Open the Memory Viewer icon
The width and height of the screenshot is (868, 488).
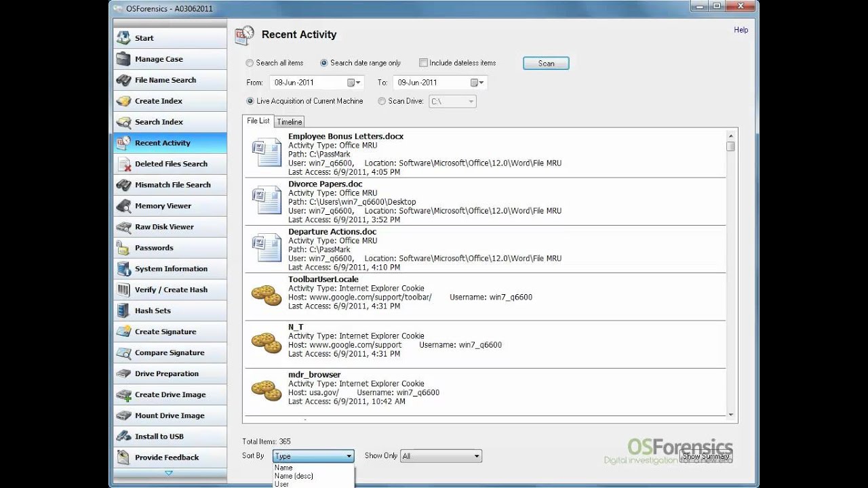click(x=123, y=206)
